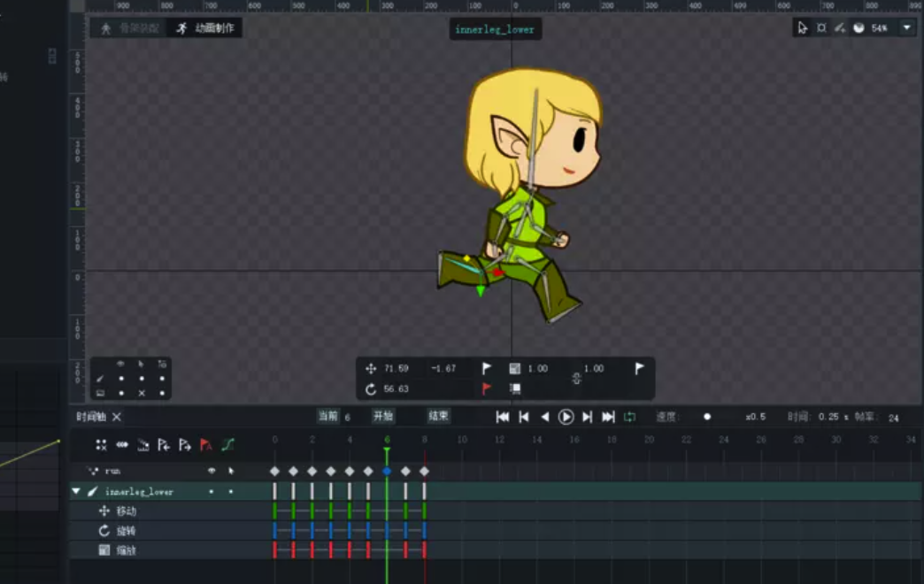Click the play animation button
Viewport: 924px width, 584px height.
point(566,417)
